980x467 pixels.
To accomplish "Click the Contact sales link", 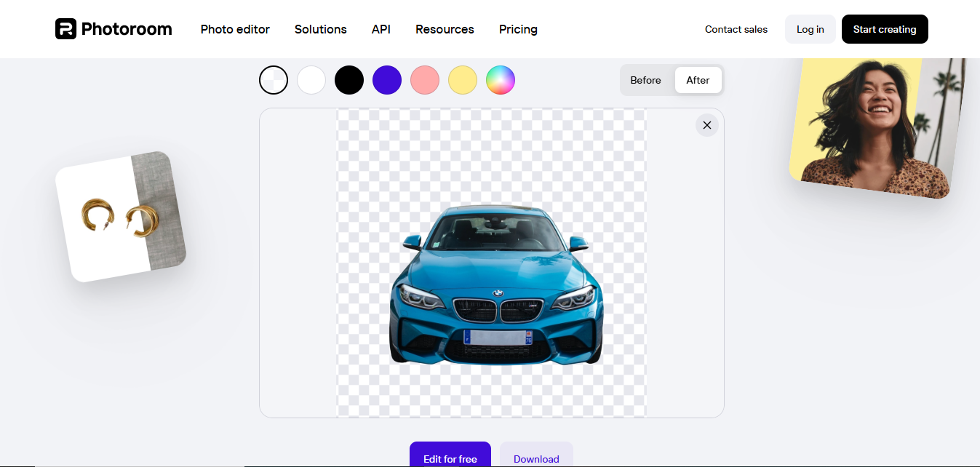I will 736,29.
